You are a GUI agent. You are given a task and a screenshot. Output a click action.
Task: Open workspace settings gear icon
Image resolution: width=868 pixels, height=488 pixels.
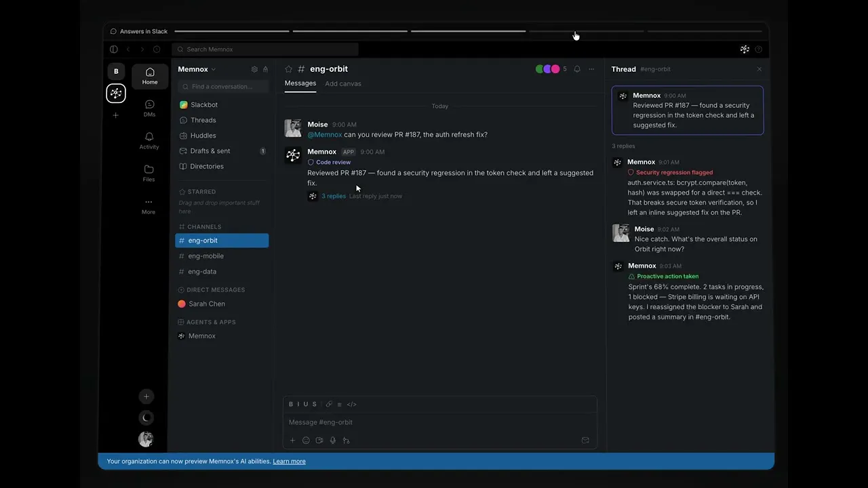point(254,69)
